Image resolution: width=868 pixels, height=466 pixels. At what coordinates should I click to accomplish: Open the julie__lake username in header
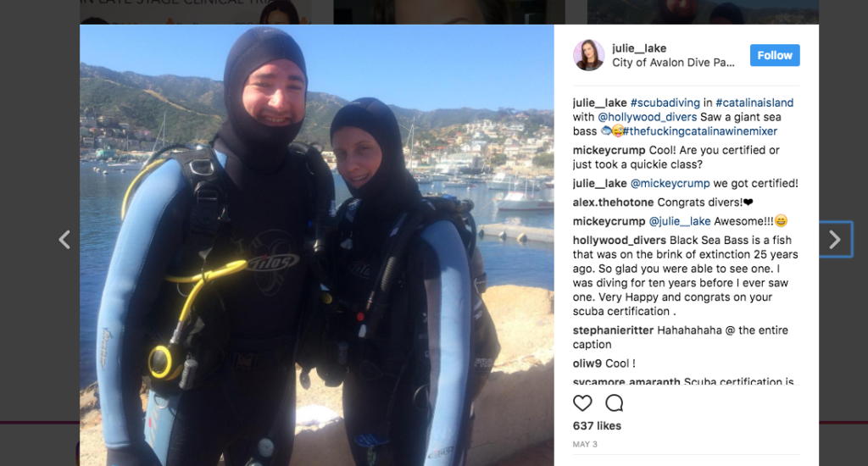pyautogui.click(x=639, y=48)
